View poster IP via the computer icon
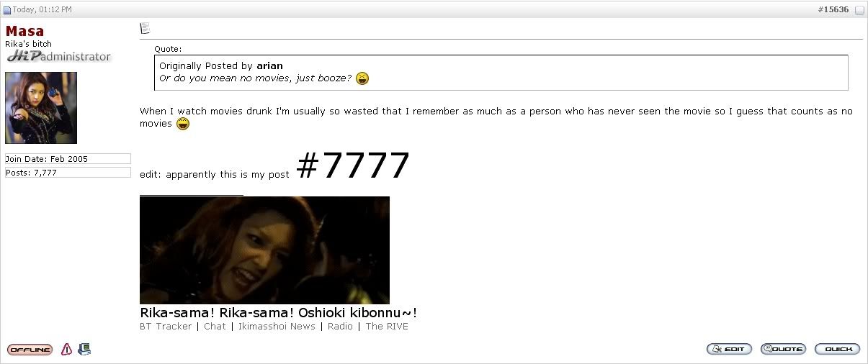The image size is (868, 364). (x=84, y=350)
